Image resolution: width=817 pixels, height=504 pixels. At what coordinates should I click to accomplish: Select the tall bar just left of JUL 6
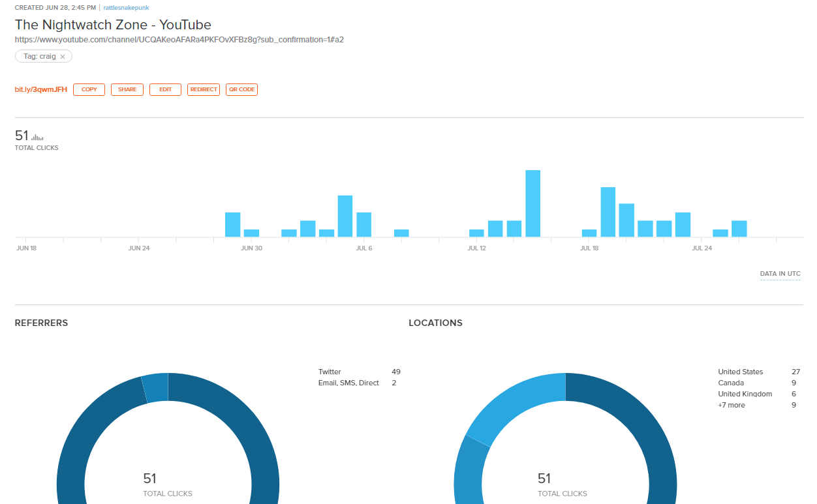pyautogui.click(x=345, y=216)
